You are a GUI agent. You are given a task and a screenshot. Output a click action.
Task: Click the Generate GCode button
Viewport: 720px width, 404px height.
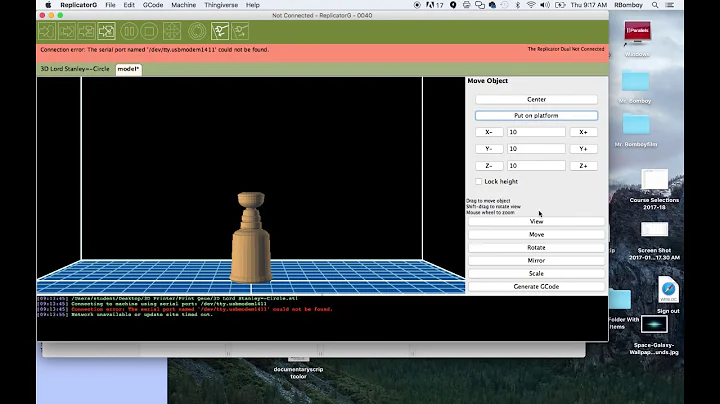pos(536,286)
